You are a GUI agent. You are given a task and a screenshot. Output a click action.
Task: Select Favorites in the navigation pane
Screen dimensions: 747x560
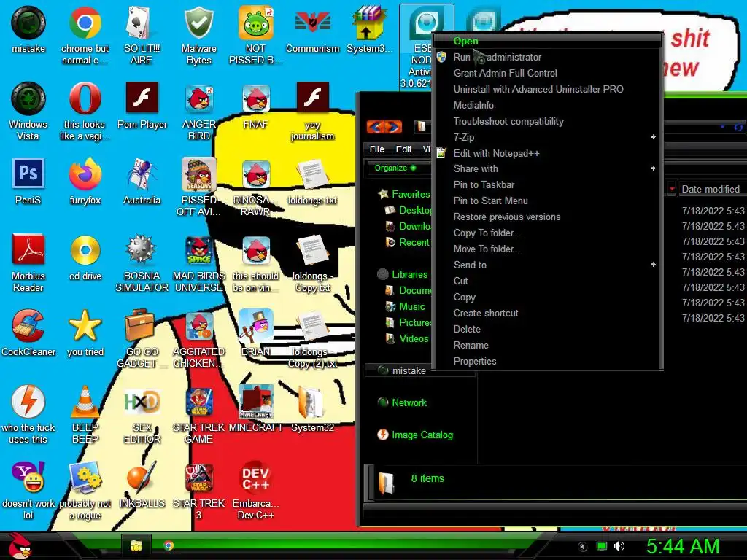coord(404,194)
